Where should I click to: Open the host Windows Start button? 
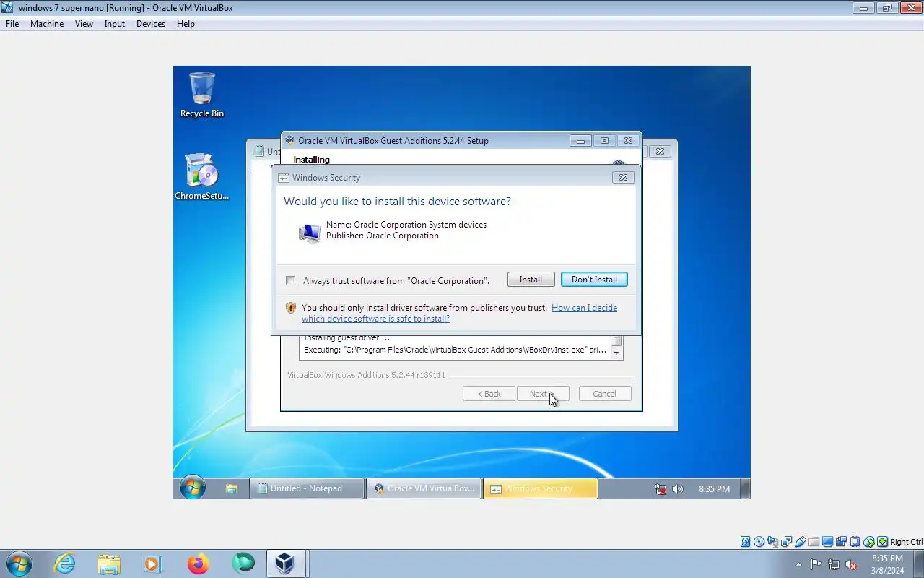point(19,564)
